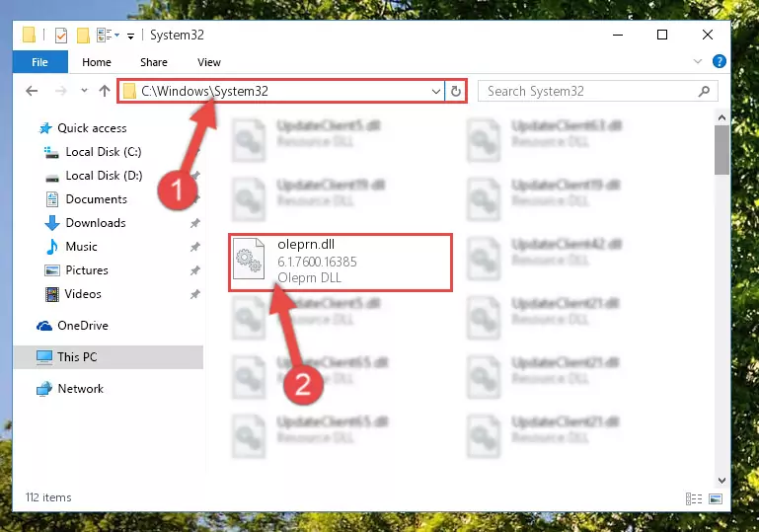
Task: Open Local Disk (D:) in sidebar
Action: [104, 176]
